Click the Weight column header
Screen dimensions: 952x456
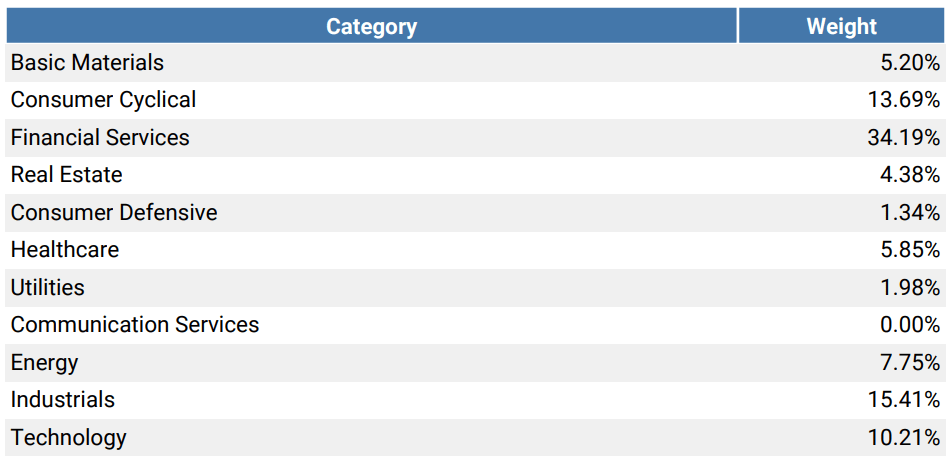tap(841, 27)
